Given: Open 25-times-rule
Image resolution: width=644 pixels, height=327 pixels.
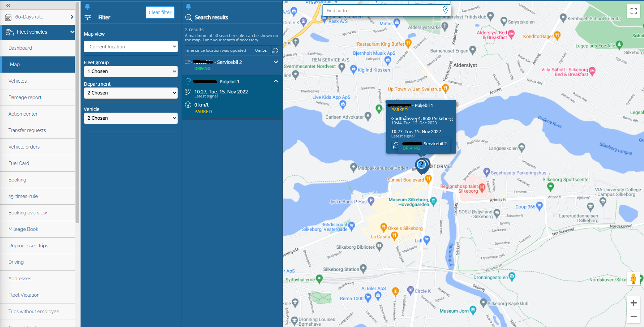Looking at the screenshot, I should click(38, 196).
